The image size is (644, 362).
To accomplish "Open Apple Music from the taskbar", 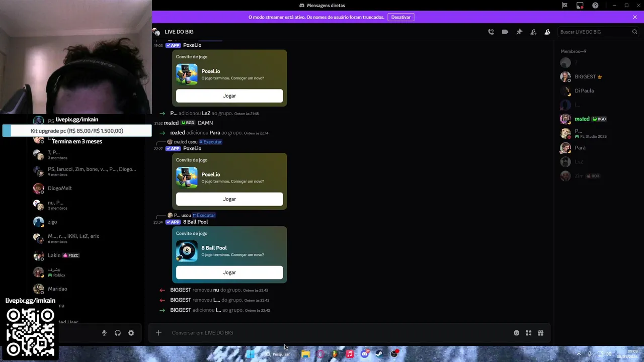I will pos(350,354).
